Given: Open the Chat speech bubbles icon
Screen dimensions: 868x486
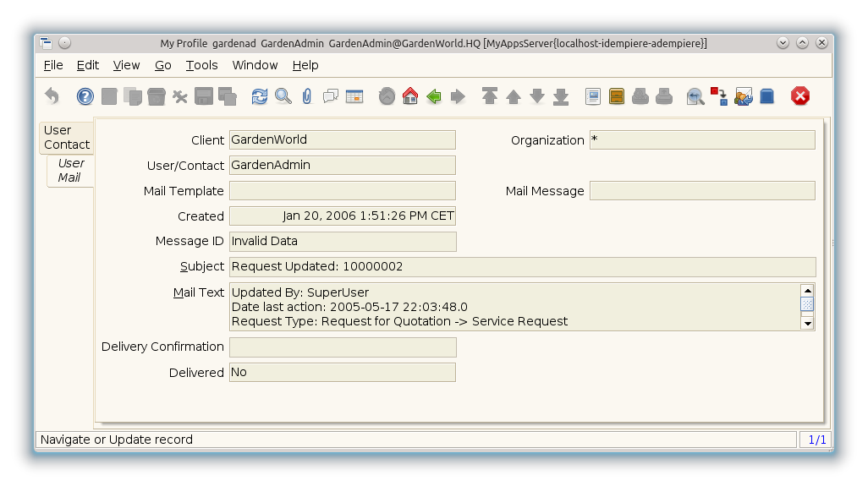Looking at the screenshot, I should tap(331, 96).
